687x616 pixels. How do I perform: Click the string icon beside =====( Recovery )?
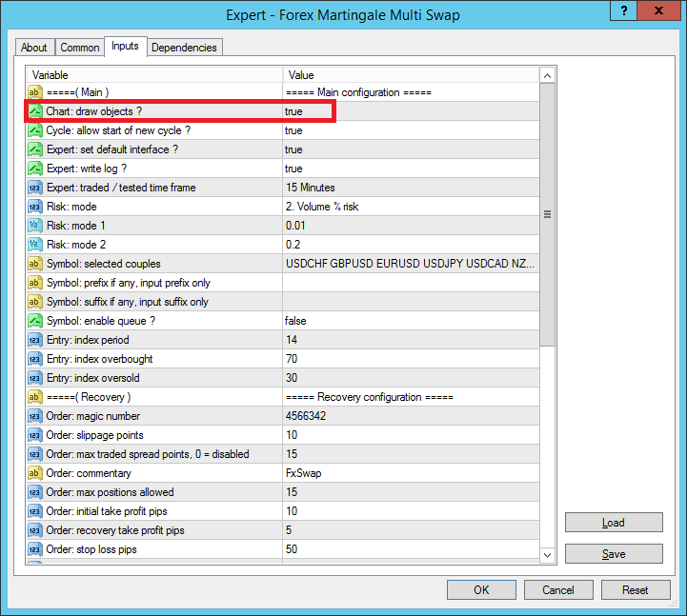tap(35, 397)
